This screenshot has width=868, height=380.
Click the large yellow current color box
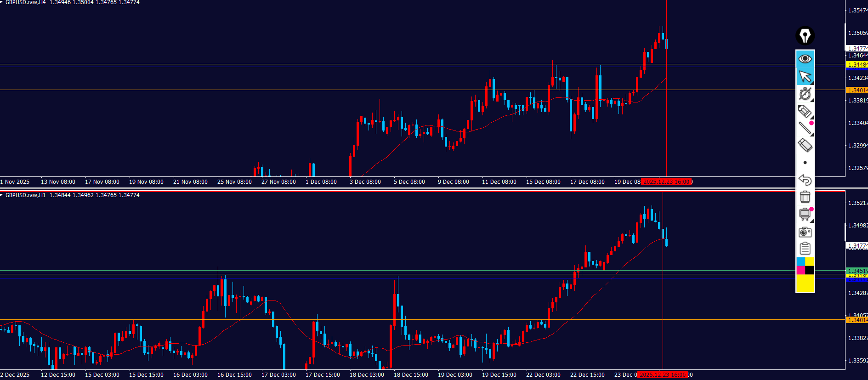pos(805,284)
